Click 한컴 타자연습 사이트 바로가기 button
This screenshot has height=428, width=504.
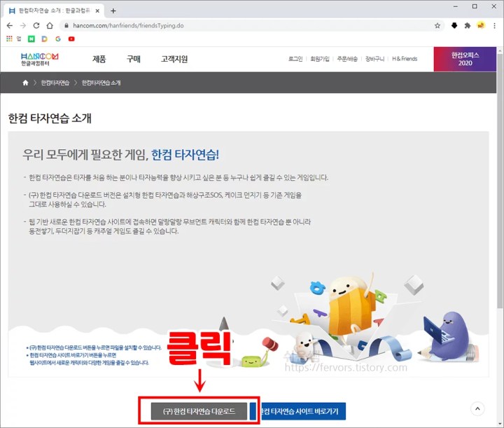click(x=297, y=411)
